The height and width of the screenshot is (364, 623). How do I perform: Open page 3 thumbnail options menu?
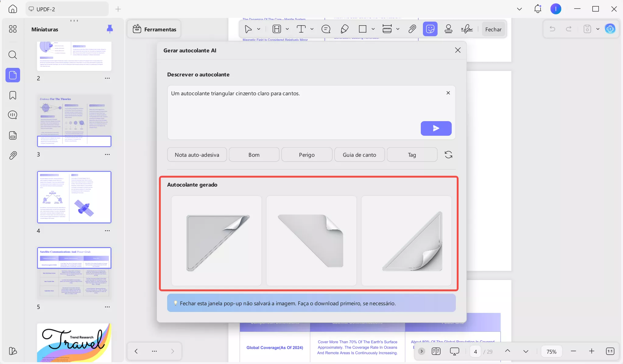pos(107,155)
